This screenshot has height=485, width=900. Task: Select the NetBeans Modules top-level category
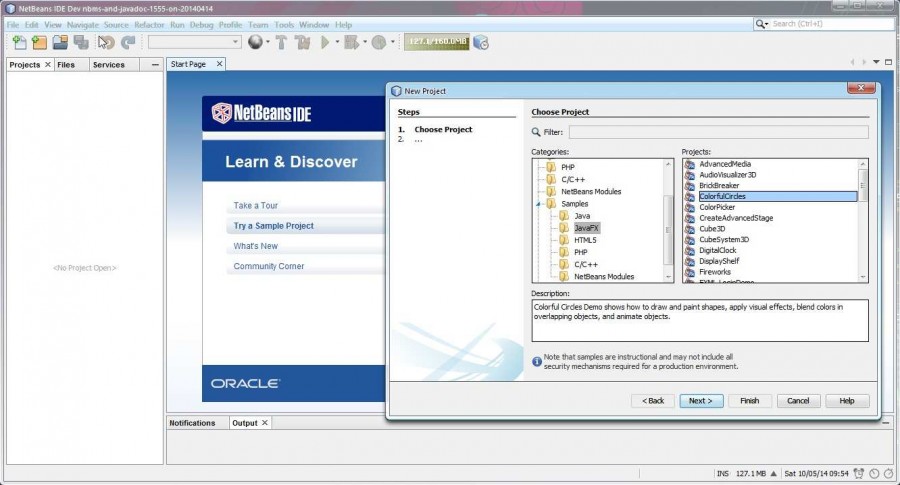591,192
